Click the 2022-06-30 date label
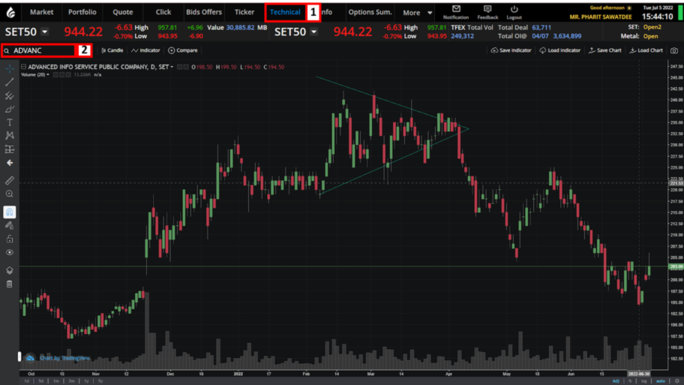Image resolution: width=684 pixels, height=385 pixels. (639, 374)
